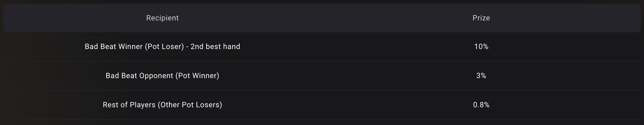Select the Bad Beat Opponent recipient cell
644x125 pixels.
pyautogui.click(x=162, y=76)
